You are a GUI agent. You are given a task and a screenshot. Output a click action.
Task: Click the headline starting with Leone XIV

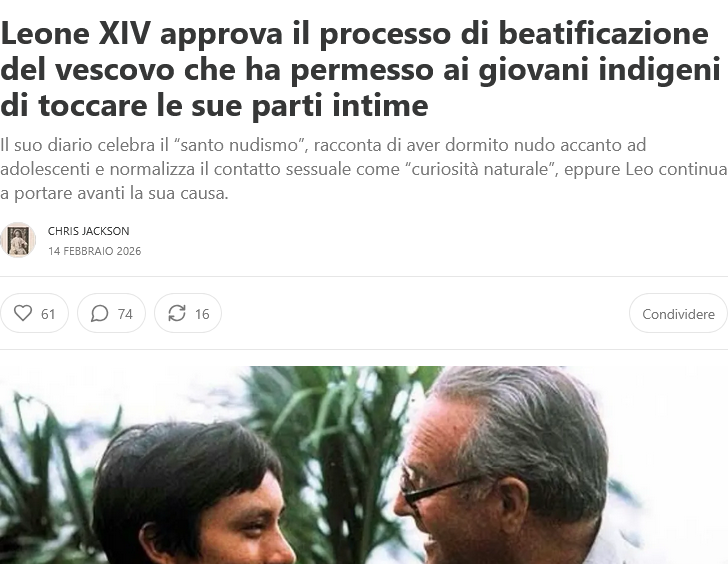click(x=360, y=70)
